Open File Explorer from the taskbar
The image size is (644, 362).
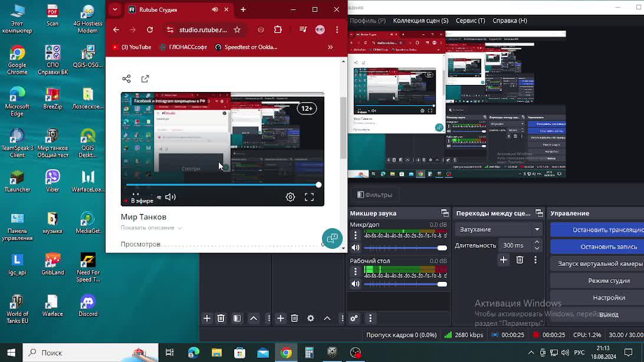point(216,353)
